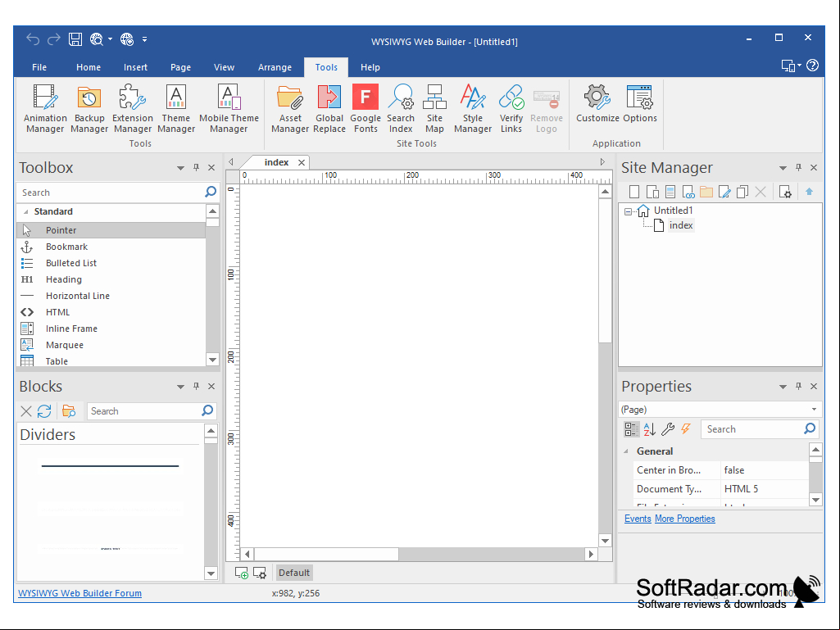The width and height of the screenshot is (840, 630).
Task: Run the Verify Links tool
Action: click(511, 108)
